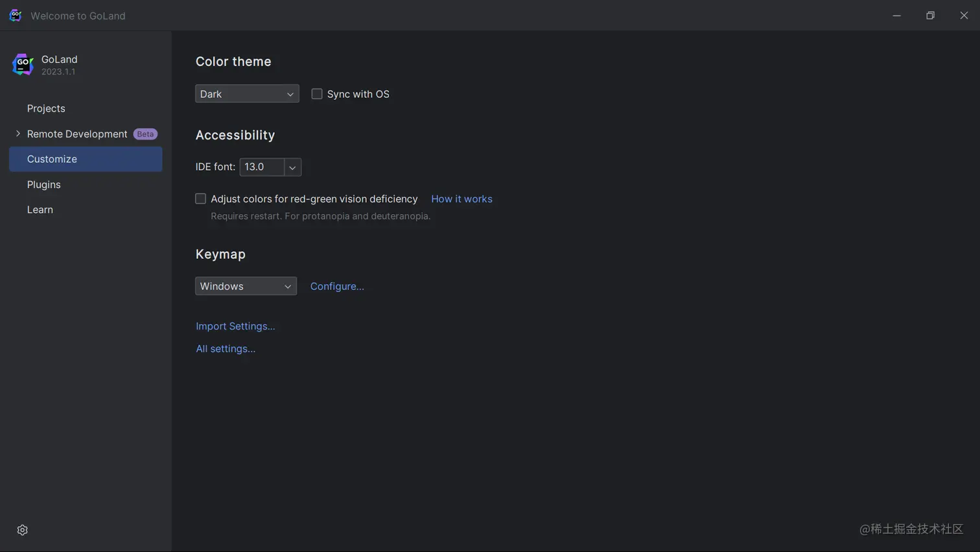Select the Customize tab
Image resolution: width=980 pixels, height=552 pixels.
85,159
